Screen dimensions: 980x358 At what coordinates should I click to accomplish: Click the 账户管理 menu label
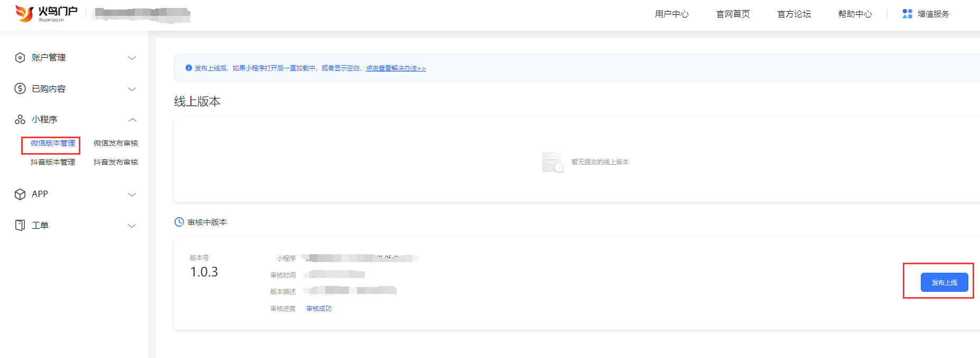pyautogui.click(x=49, y=58)
